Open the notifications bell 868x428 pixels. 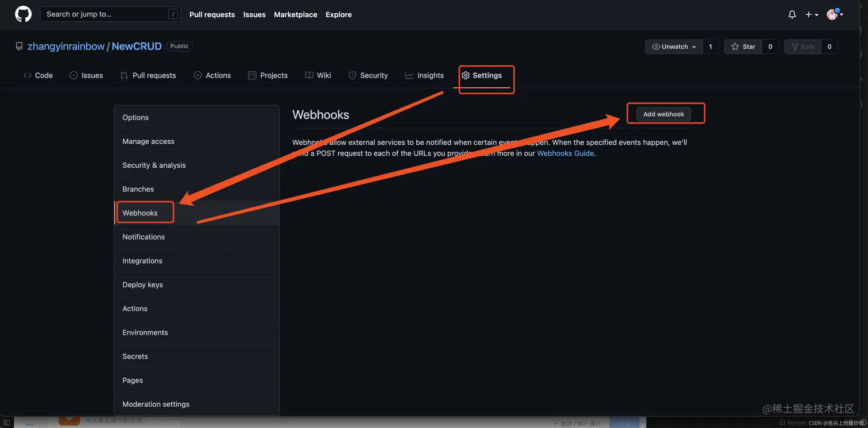point(792,14)
